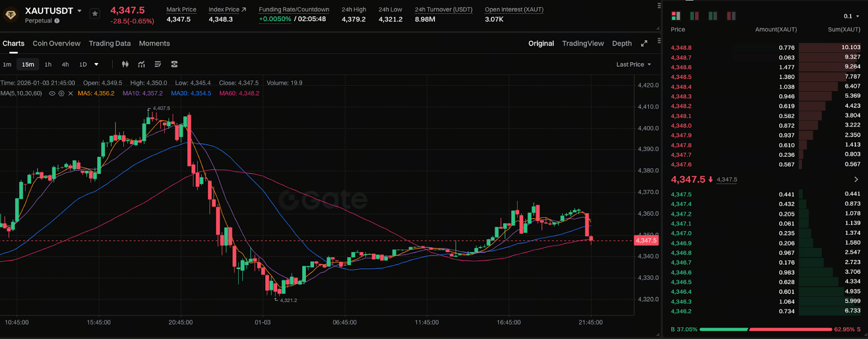Select side-by-side green red order book view

pos(694,16)
